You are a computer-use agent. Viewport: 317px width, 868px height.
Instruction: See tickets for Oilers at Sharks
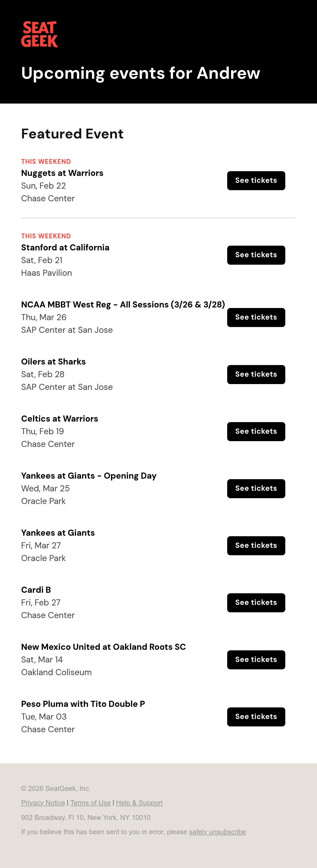pyautogui.click(x=256, y=374)
